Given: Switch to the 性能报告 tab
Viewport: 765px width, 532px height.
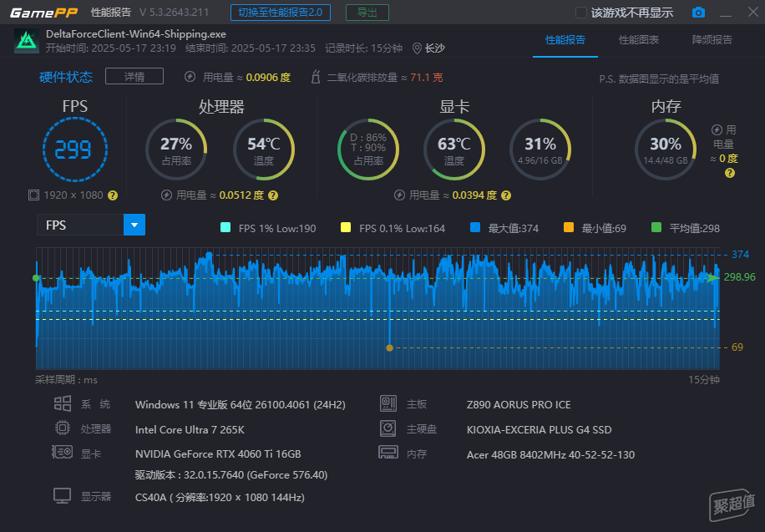Looking at the screenshot, I should [x=565, y=40].
